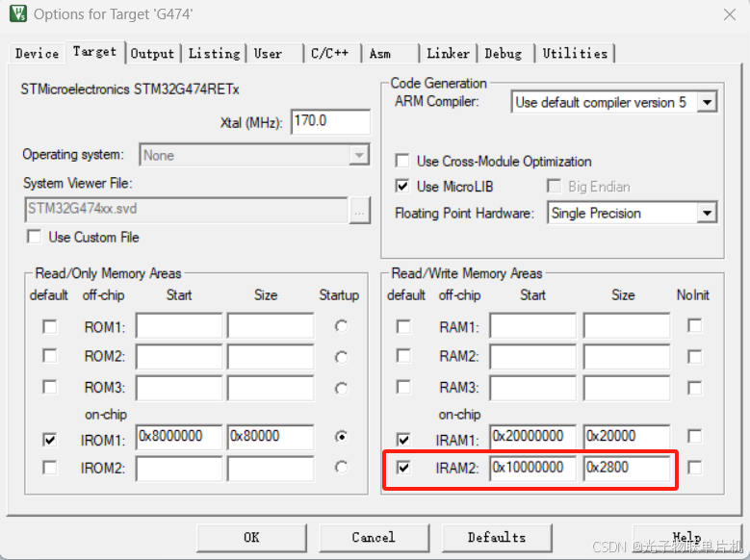
Task: Click the Defaults button
Action: [x=497, y=538]
